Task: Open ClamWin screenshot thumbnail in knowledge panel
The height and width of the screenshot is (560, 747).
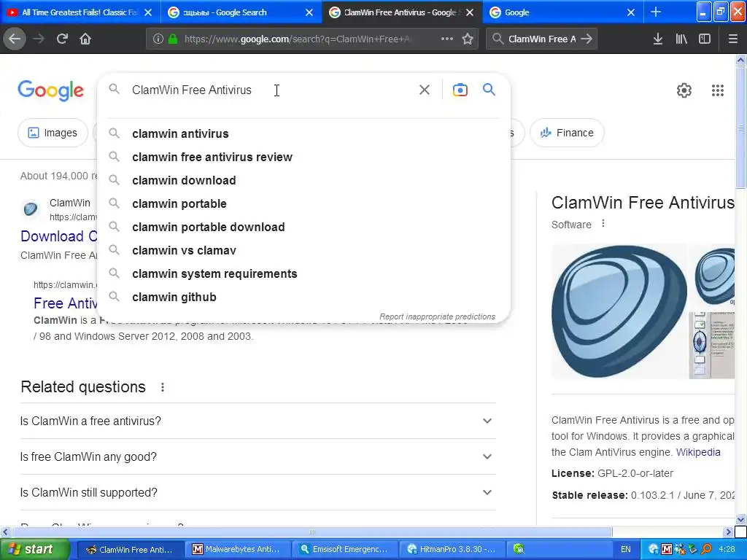Action: (x=711, y=345)
